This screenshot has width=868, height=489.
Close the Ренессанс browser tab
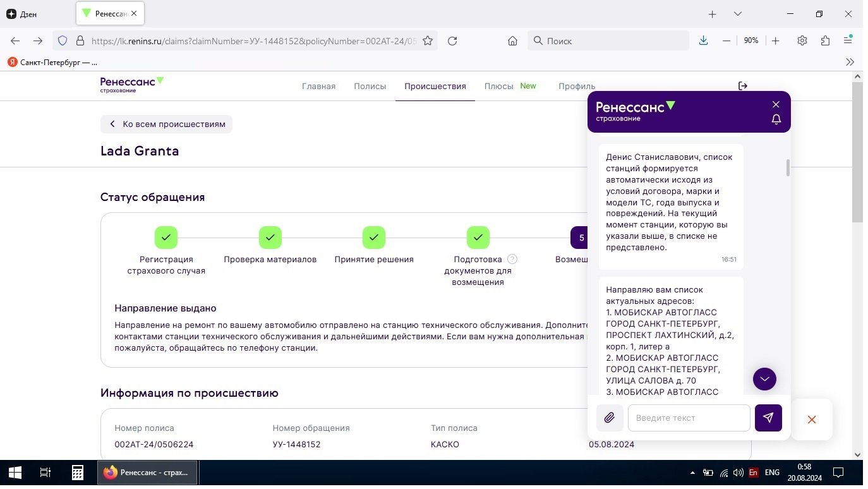tap(134, 13)
